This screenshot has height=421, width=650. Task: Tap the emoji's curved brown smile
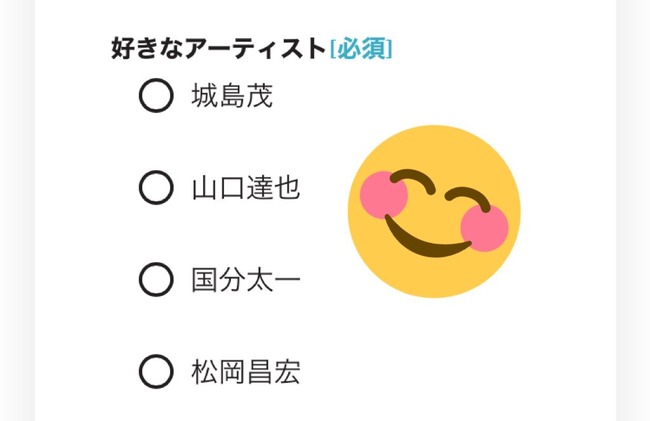[425, 239]
